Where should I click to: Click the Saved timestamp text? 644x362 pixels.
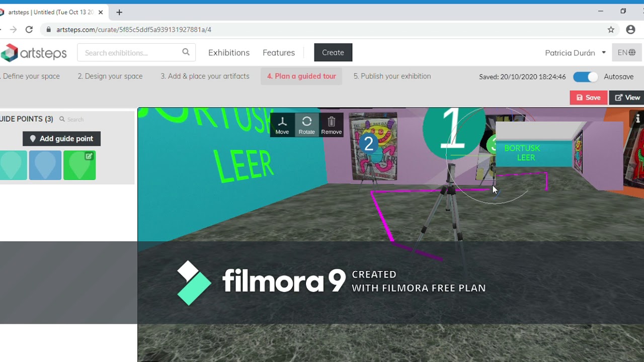522,77
